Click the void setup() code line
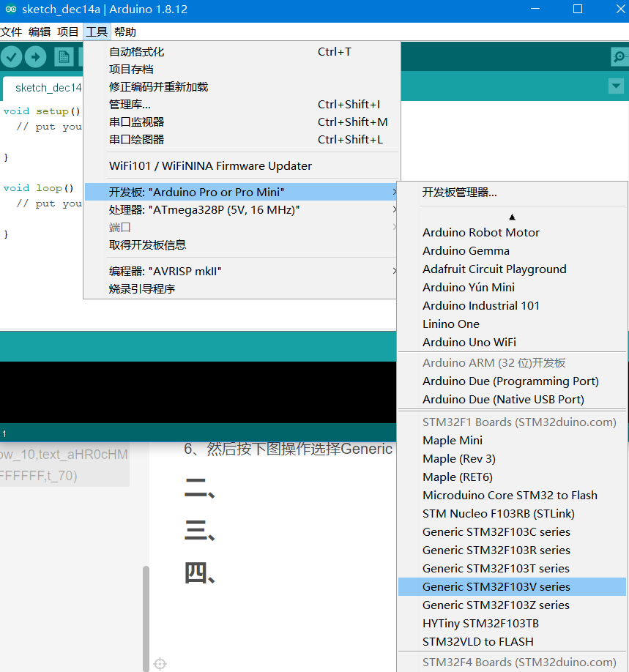The width and height of the screenshot is (629, 672). coord(42,111)
